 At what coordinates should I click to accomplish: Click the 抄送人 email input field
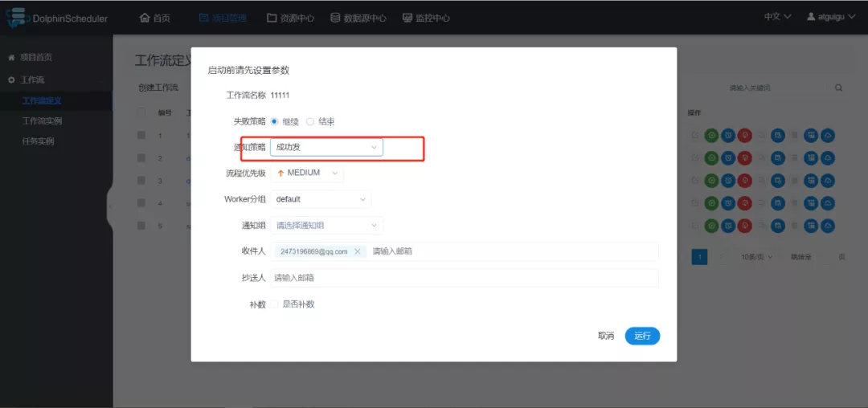465,278
